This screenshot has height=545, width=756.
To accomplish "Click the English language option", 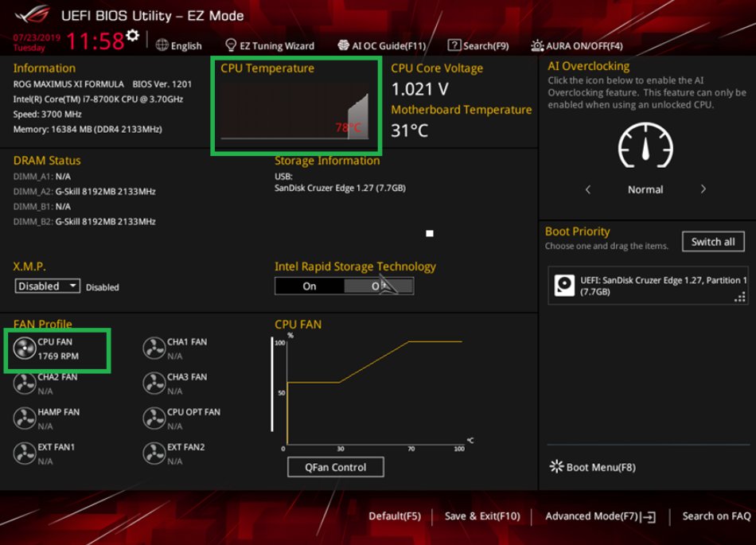I will (186, 46).
